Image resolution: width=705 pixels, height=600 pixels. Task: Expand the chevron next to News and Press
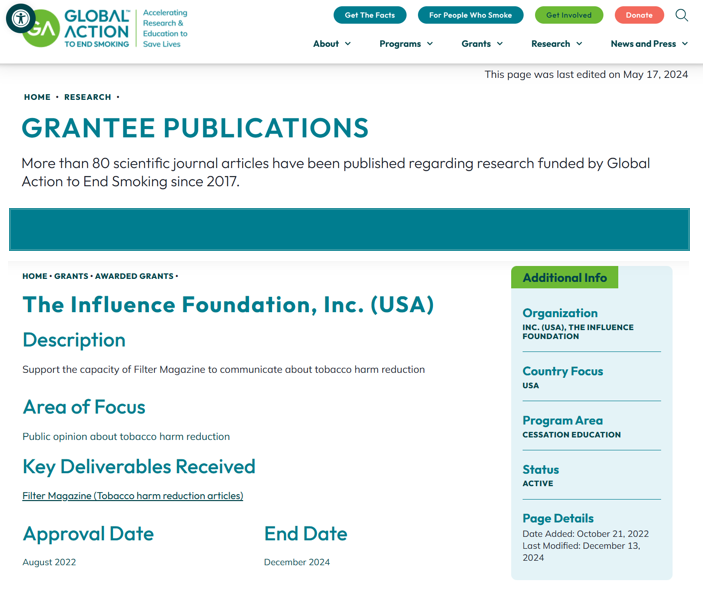click(685, 44)
